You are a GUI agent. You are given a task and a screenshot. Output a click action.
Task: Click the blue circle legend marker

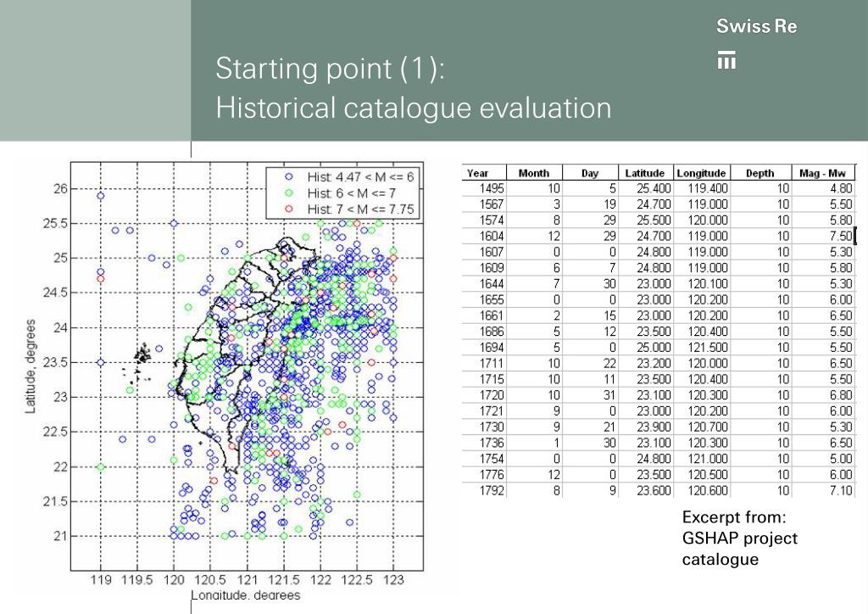coord(288,177)
